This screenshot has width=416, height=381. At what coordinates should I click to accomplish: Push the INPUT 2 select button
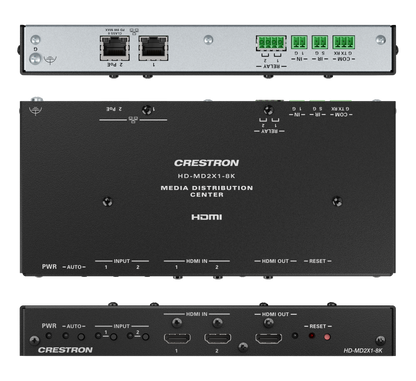[145, 337]
